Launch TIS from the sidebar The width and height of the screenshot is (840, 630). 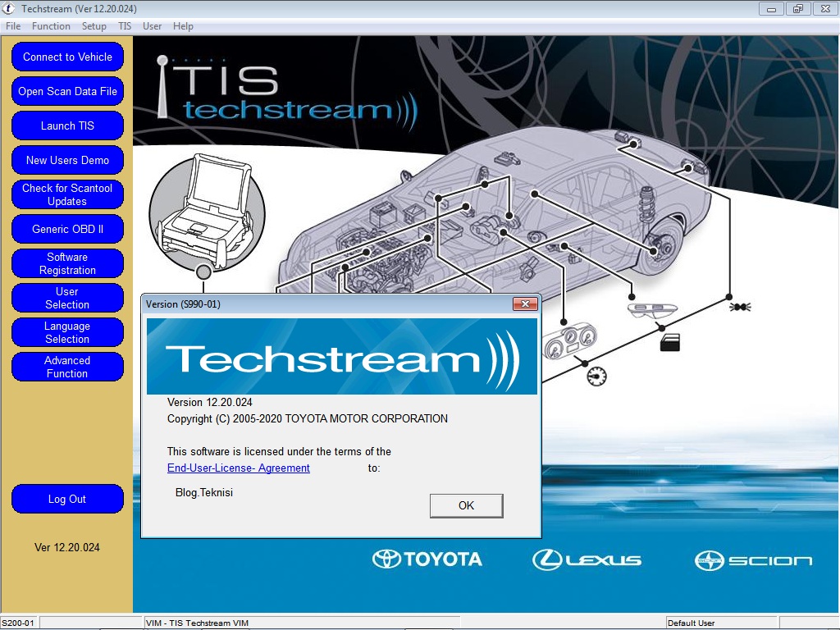point(67,126)
